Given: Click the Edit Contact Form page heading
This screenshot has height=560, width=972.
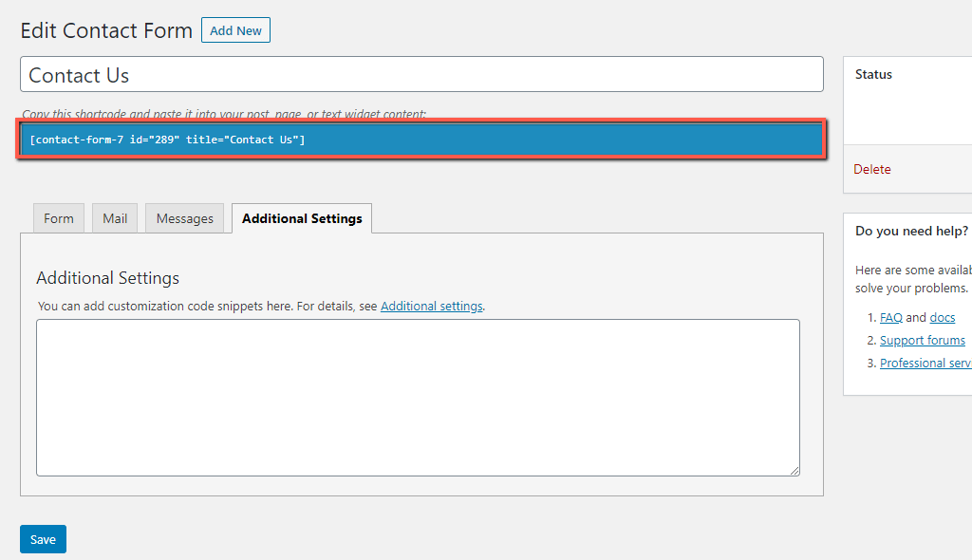Looking at the screenshot, I should 106,30.
